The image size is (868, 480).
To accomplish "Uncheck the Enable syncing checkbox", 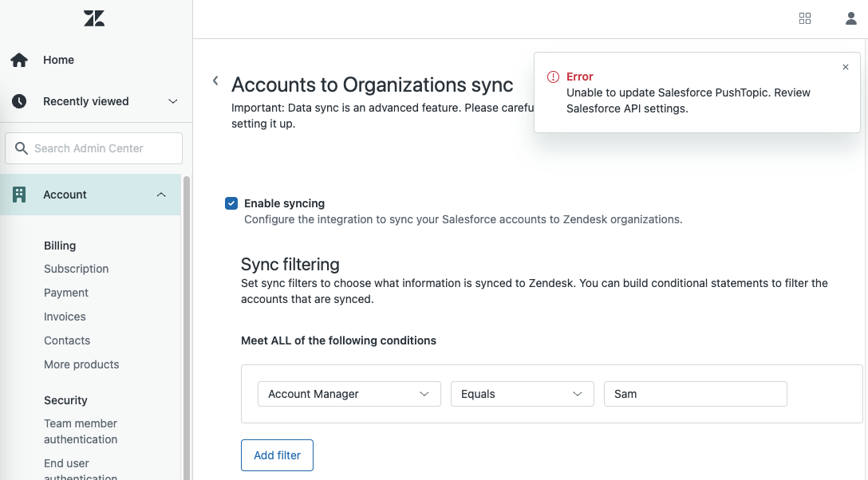I will click(231, 203).
